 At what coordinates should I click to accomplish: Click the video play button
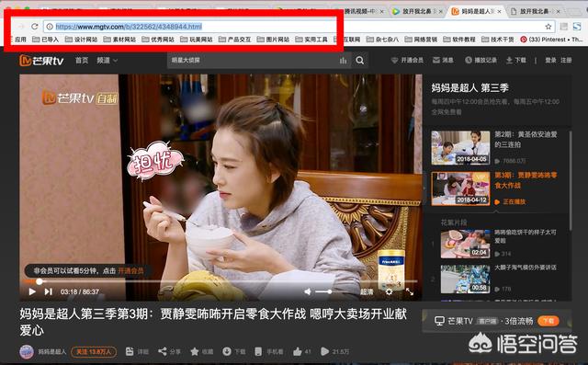[x=32, y=291]
